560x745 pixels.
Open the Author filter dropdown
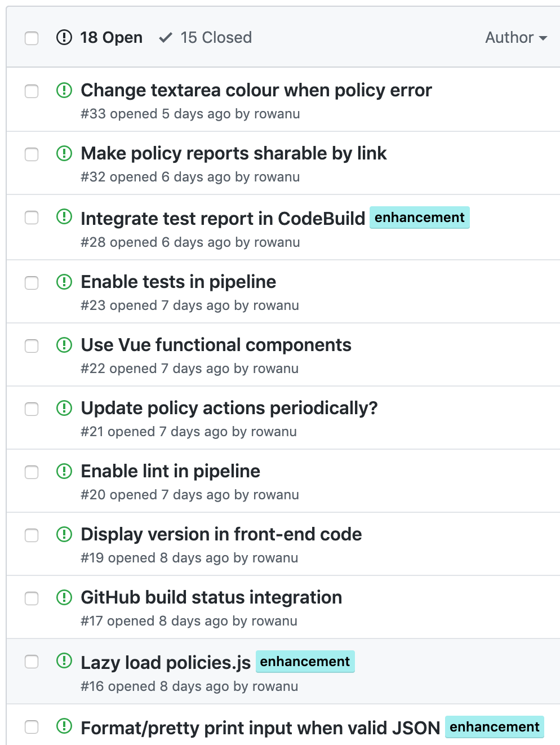pyautogui.click(x=515, y=38)
